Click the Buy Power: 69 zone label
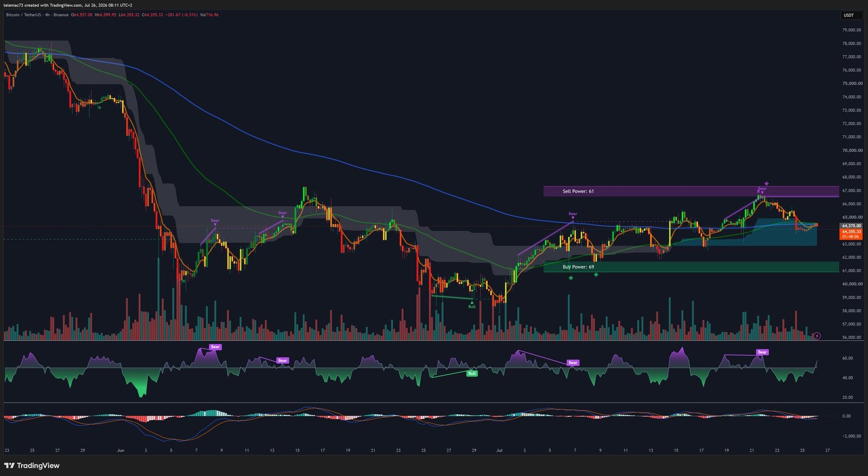The width and height of the screenshot is (868, 476). (578, 267)
